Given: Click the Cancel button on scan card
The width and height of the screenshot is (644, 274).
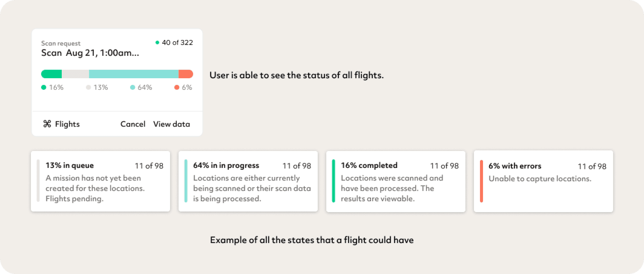Looking at the screenshot, I should pyautogui.click(x=133, y=124).
